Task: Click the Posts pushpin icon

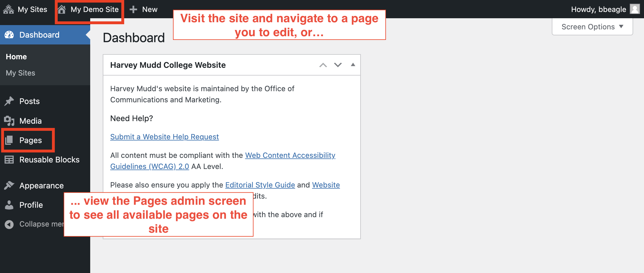Action: 9,101
